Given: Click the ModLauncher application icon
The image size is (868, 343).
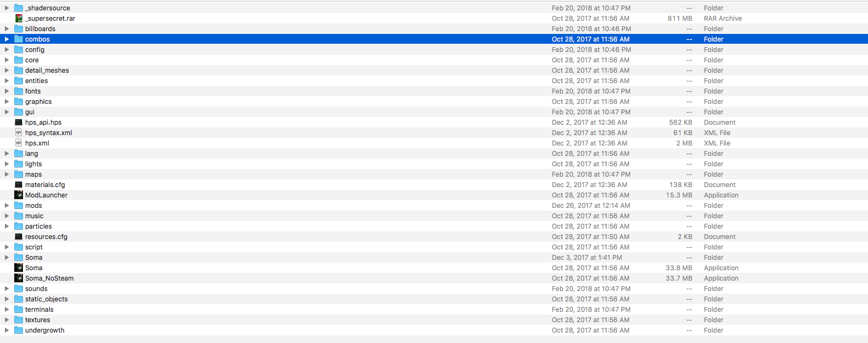Looking at the screenshot, I should pyautogui.click(x=19, y=195).
